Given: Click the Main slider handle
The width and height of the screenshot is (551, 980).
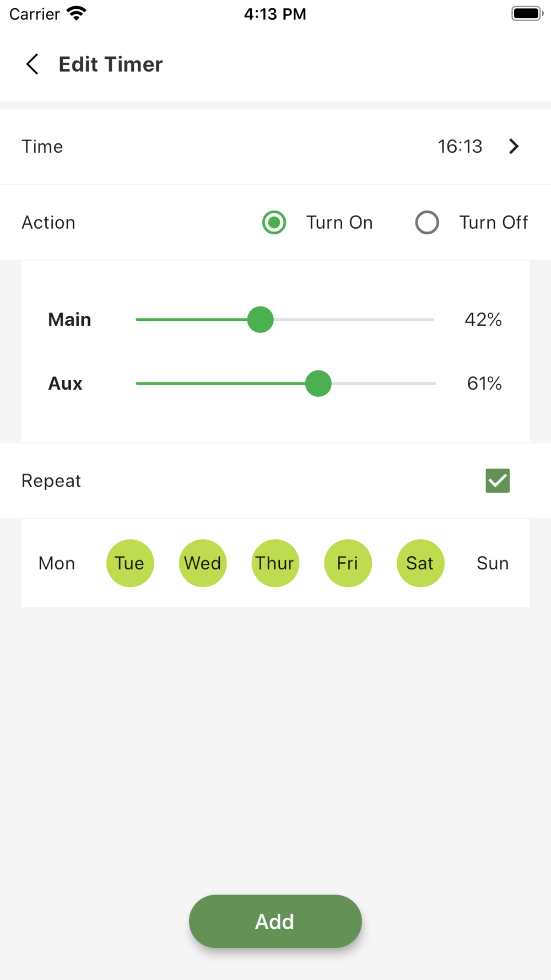Looking at the screenshot, I should [260, 320].
